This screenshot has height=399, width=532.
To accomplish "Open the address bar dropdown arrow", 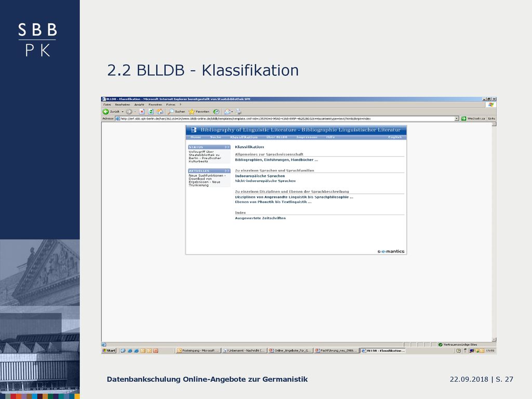I will click(457, 119).
